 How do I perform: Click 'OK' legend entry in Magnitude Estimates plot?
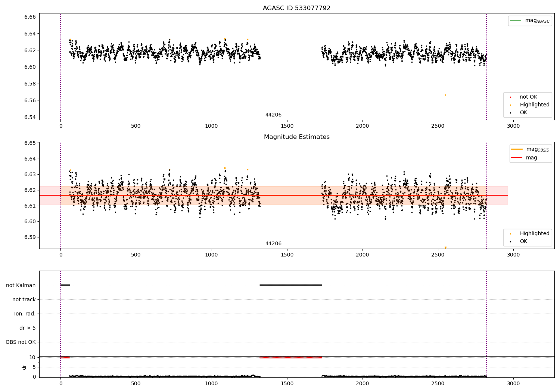523,242
